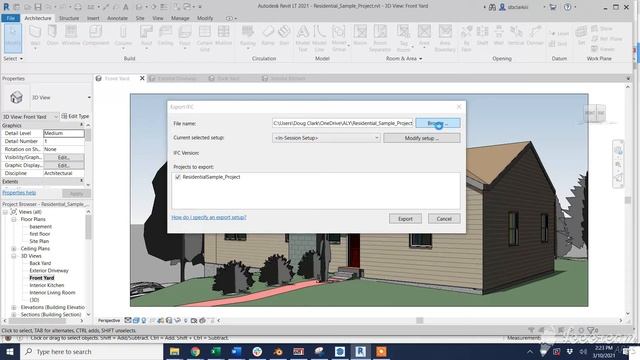Uncheck the ResidentialSample_Project export checkbox
This screenshot has width=640, height=360.
pos(178,177)
